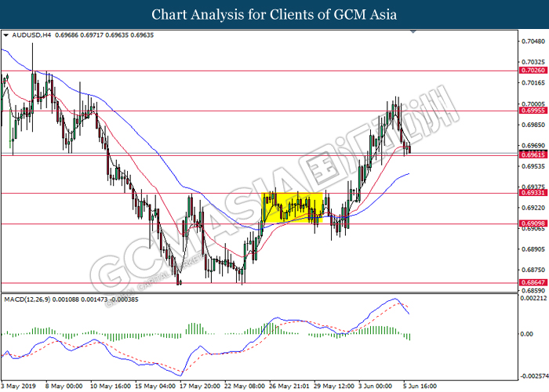Click the 17 May 20:00 time label
Image resolution: width=549 pixels, height=392 pixels.
[x=200, y=386]
